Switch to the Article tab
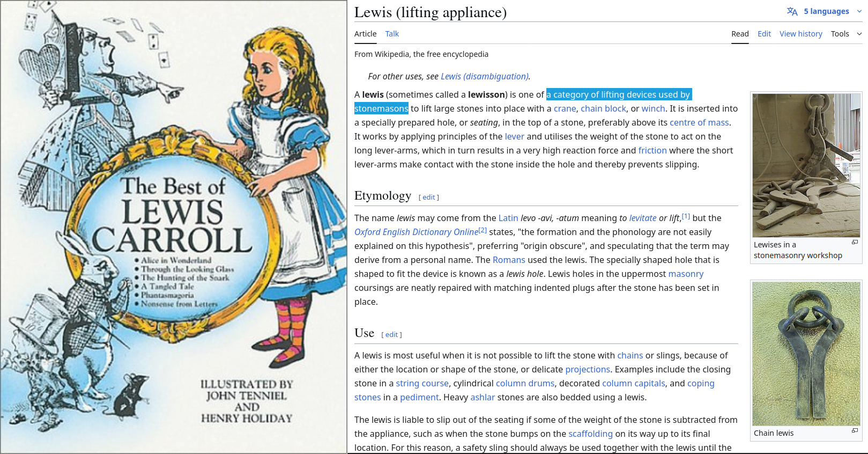 tap(366, 34)
